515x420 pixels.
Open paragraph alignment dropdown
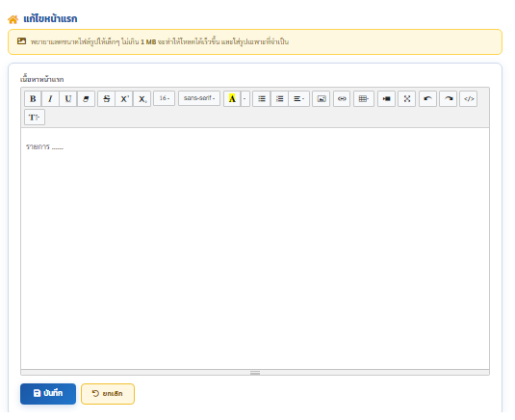click(298, 99)
